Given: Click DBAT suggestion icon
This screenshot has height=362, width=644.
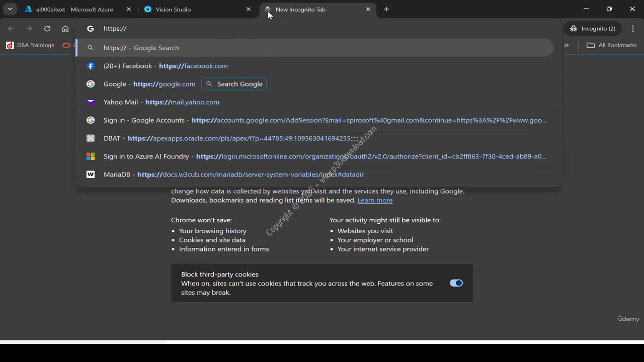Looking at the screenshot, I should point(91,138).
